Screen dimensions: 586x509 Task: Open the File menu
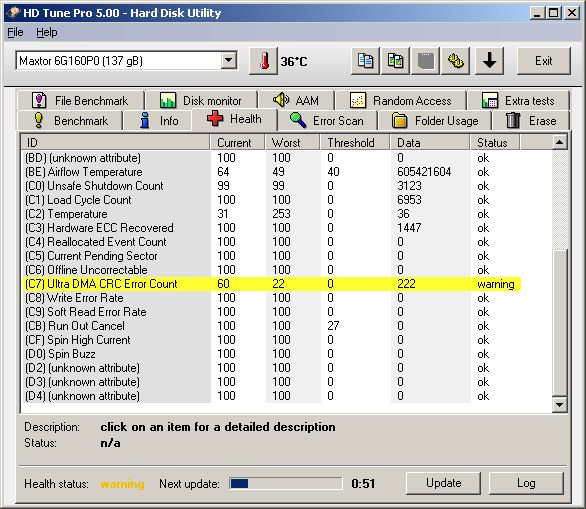tap(15, 33)
